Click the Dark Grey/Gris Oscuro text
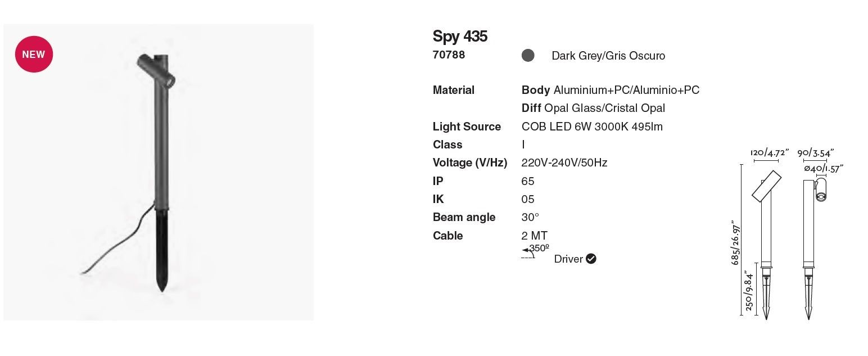 [x=608, y=56]
